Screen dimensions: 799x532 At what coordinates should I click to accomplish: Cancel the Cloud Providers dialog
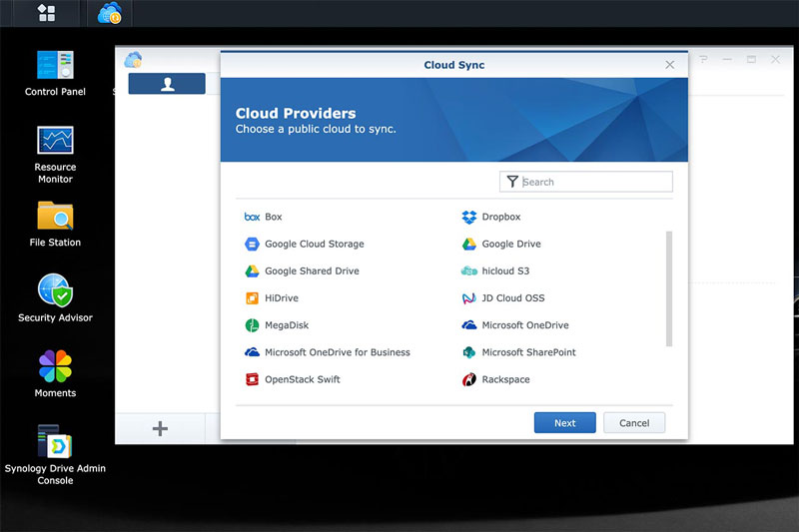(x=634, y=423)
